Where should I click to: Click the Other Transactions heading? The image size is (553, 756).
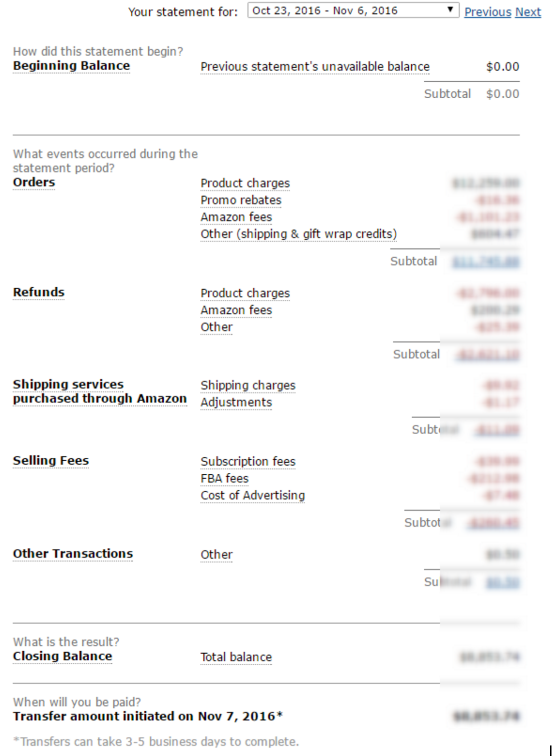pyautogui.click(x=73, y=554)
